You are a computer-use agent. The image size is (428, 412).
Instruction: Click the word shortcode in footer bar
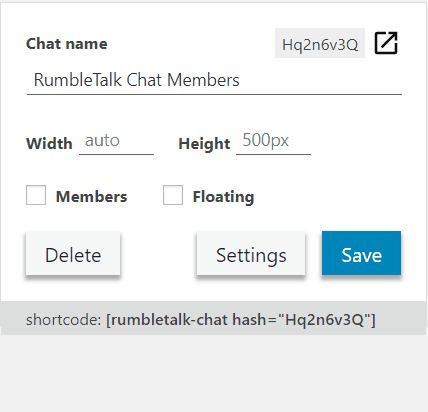(x=63, y=320)
